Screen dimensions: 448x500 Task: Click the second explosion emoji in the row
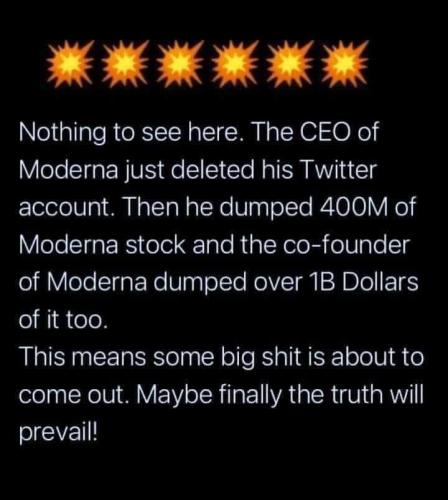pos(125,64)
